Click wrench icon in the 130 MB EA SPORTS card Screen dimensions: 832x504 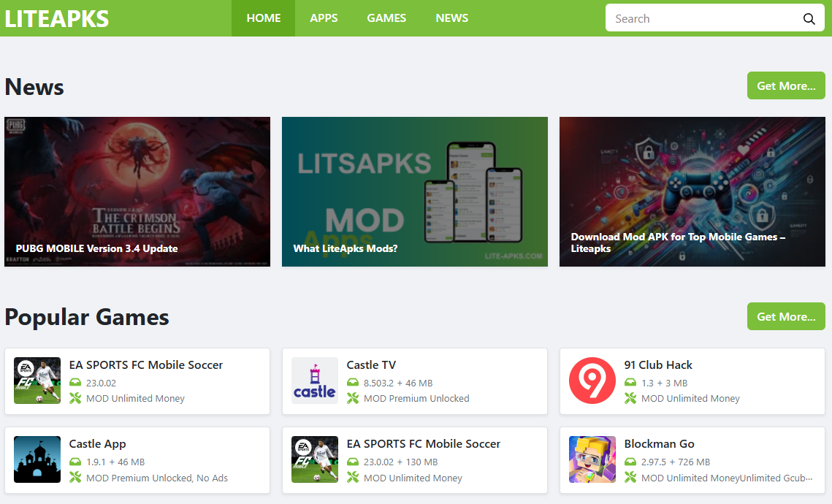pyautogui.click(x=353, y=478)
